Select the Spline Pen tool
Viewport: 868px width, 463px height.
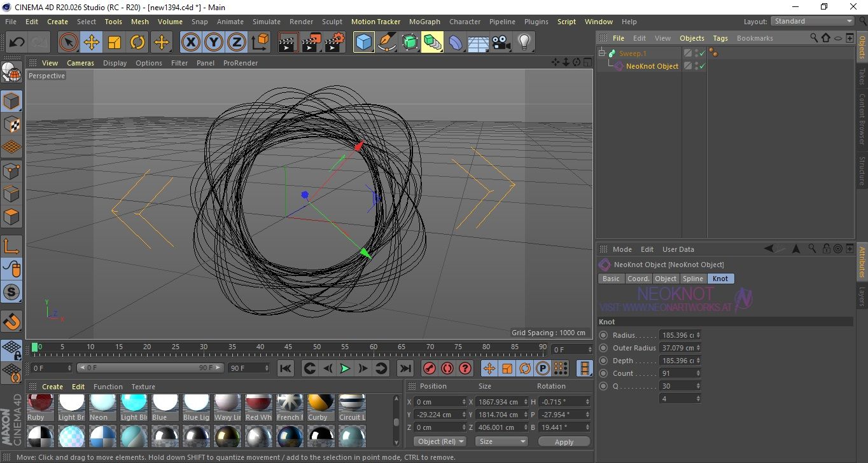386,43
